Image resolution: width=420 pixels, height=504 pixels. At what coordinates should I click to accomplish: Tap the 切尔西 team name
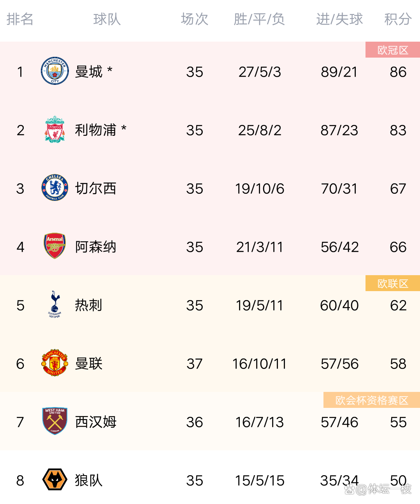click(96, 188)
